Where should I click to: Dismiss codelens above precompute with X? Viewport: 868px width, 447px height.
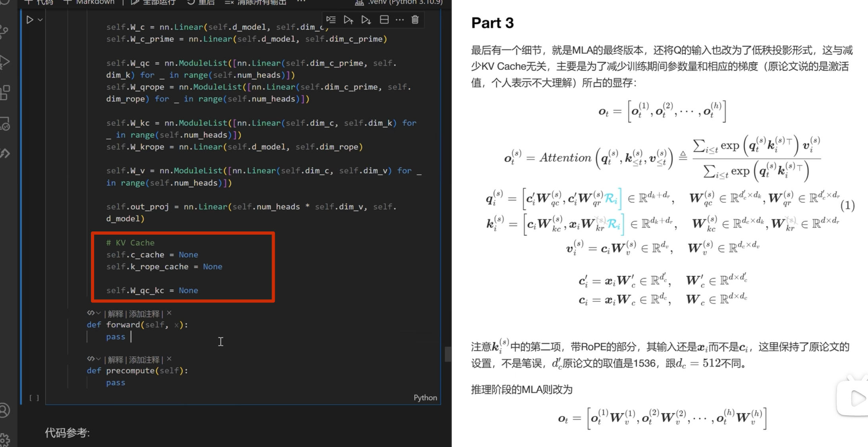click(x=169, y=359)
